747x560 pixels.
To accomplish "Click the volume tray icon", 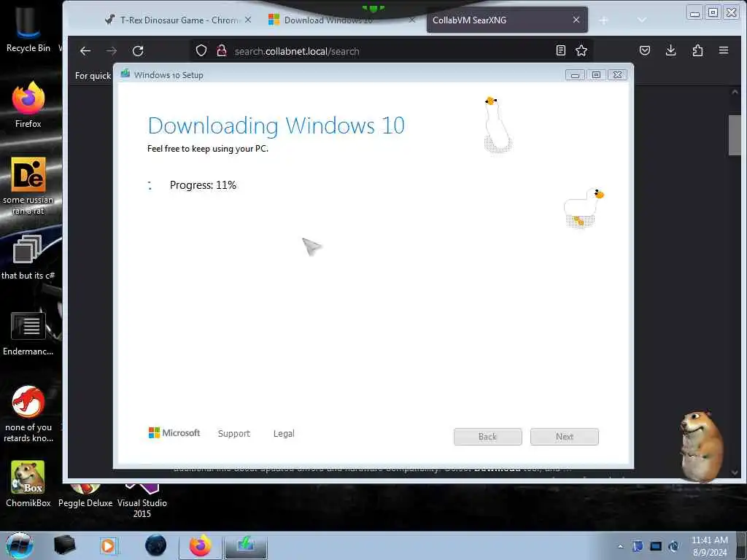I will pyautogui.click(x=673, y=546).
